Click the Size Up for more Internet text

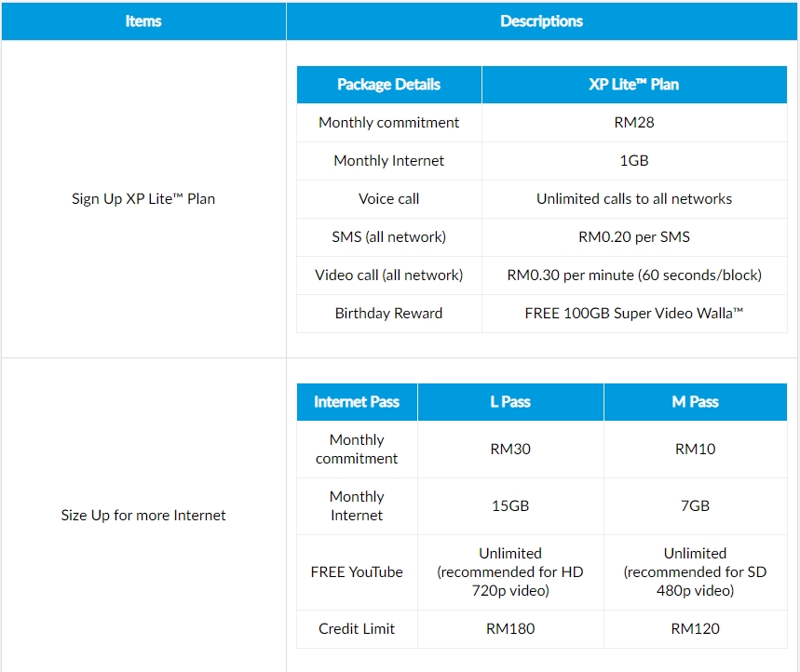click(143, 515)
